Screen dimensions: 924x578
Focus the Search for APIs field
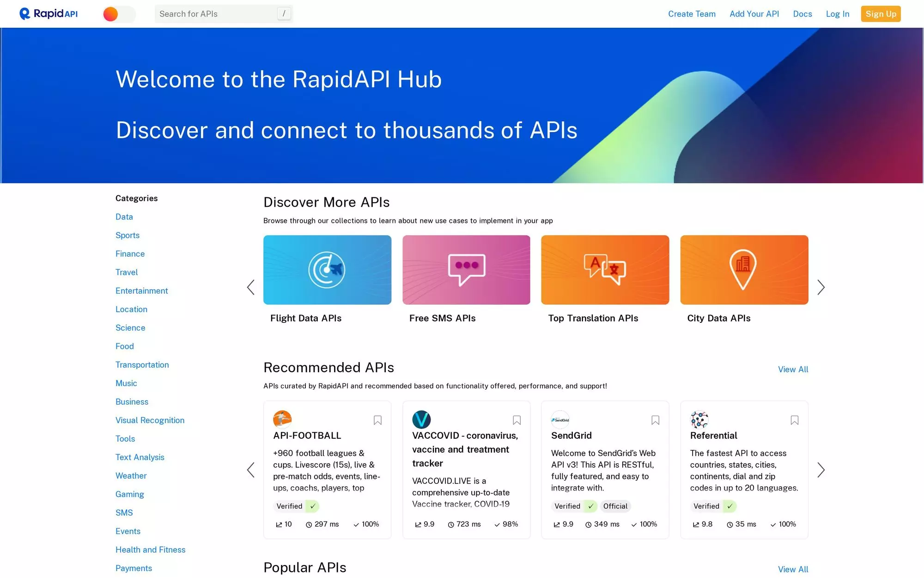(x=224, y=14)
